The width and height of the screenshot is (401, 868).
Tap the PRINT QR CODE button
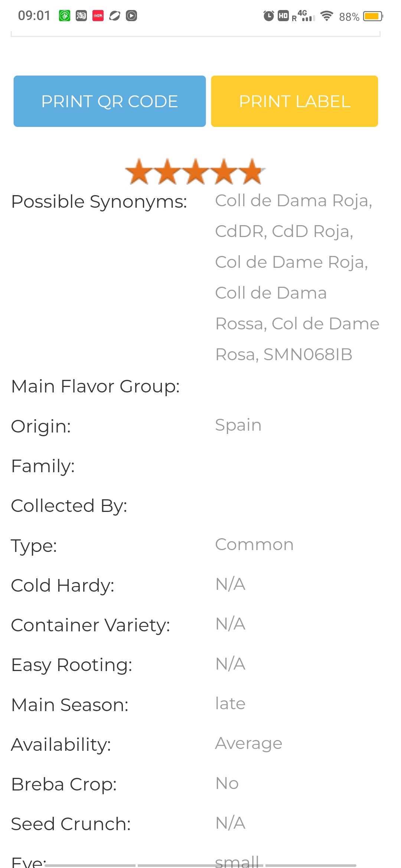(110, 101)
